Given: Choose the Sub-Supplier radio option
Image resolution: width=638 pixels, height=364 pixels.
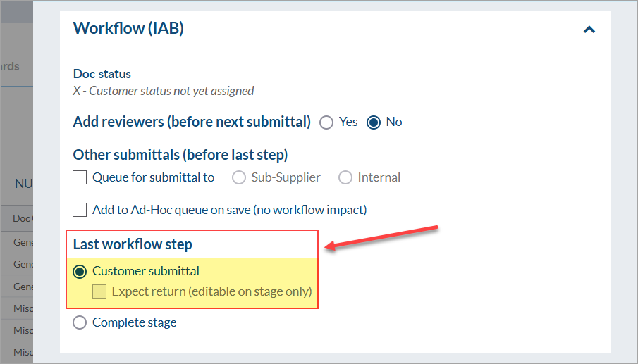Looking at the screenshot, I should click(x=239, y=177).
